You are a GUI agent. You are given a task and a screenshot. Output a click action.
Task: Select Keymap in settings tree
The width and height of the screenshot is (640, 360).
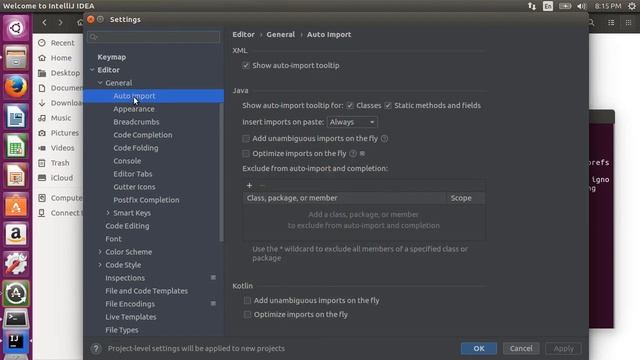111,57
